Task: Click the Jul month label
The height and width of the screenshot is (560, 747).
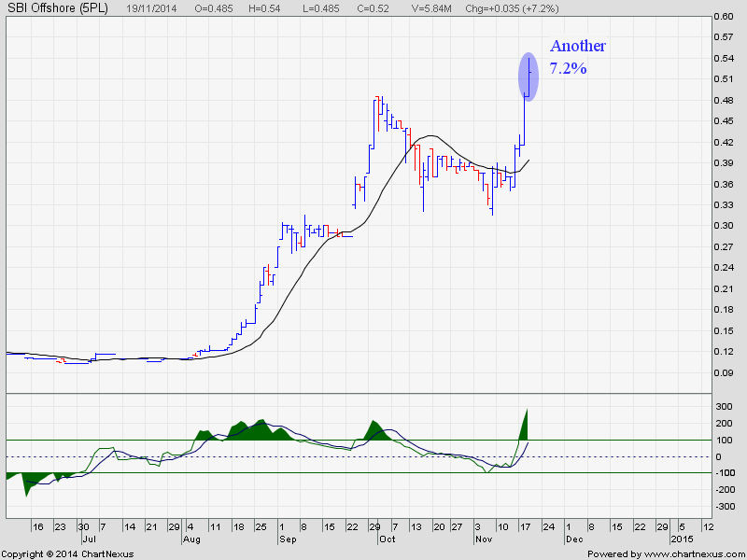Action: pyautogui.click(x=89, y=539)
